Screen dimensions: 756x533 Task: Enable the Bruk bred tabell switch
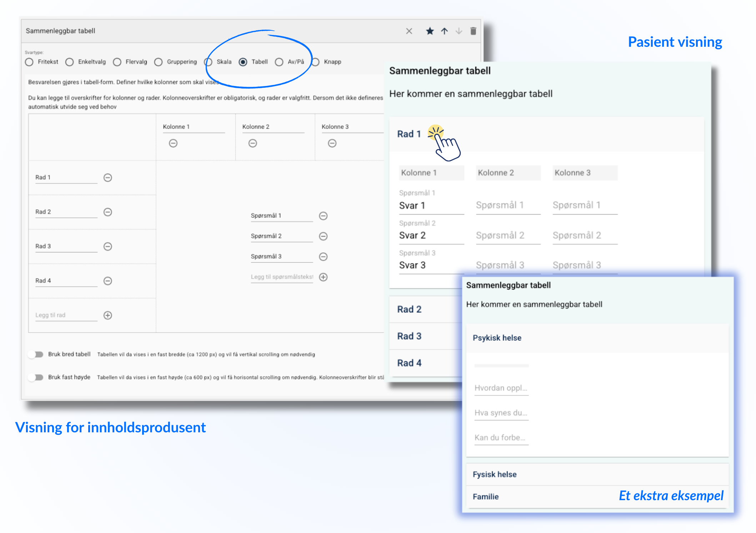(36, 355)
